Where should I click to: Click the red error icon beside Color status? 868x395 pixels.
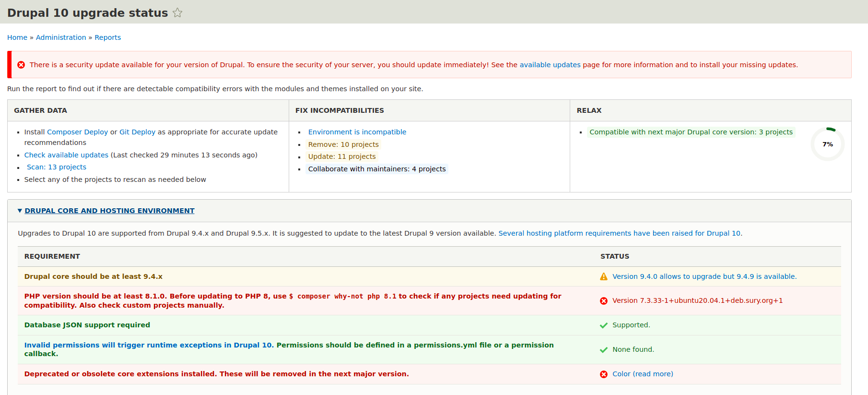click(x=604, y=374)
